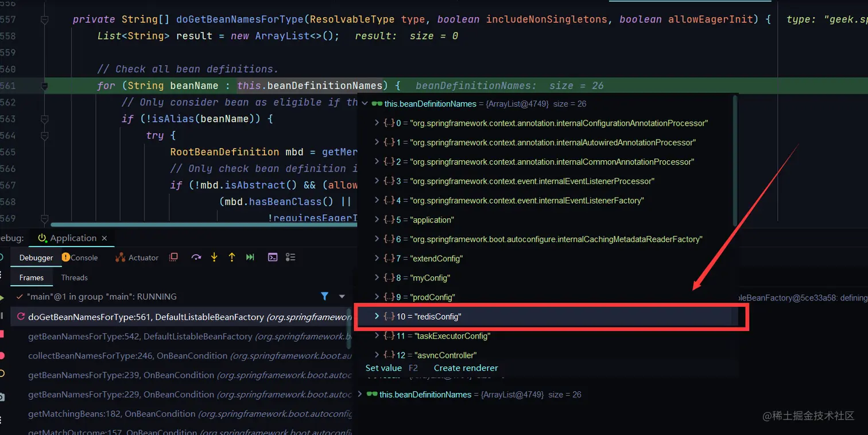
Task: Open the Actuator tab
Action: pos(137,257)
